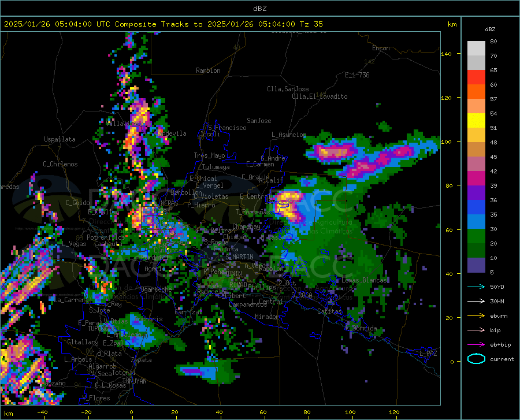Select the orange 57-60 dBZ swatch
The height and width of the screenshot is (420, 520).
pos(476,92)
